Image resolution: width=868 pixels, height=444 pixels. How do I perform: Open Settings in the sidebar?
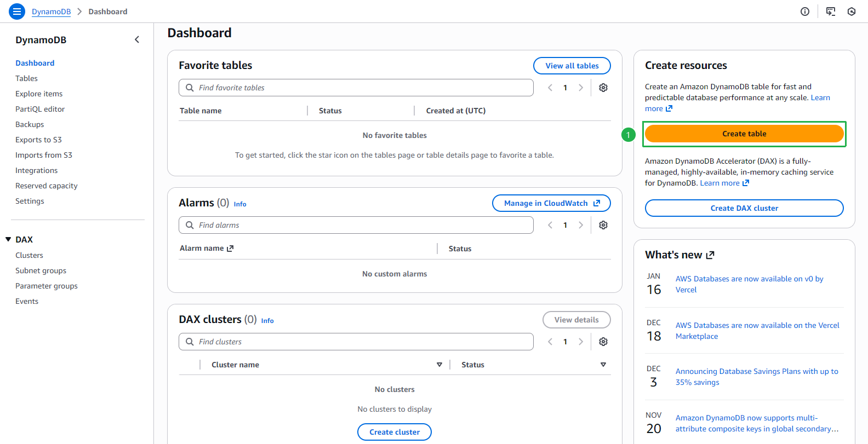pyautogui.click(x=30, y=201)
